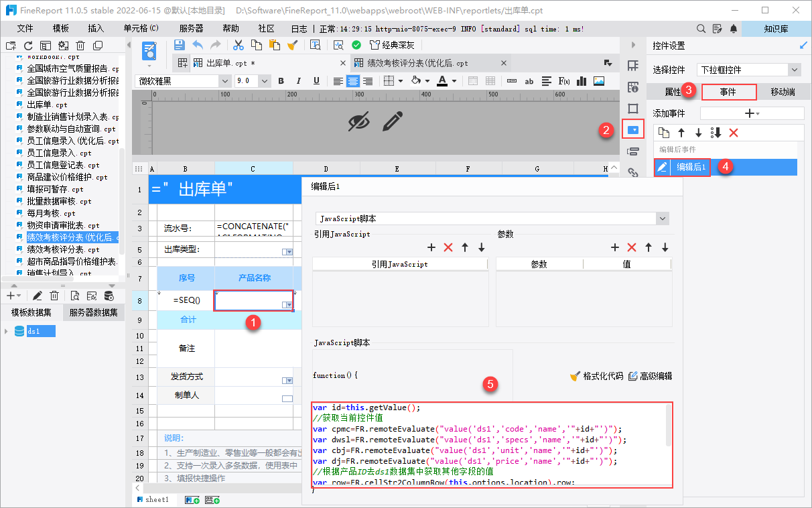Open the floating element square icon in the sidebar

point(632,108)
